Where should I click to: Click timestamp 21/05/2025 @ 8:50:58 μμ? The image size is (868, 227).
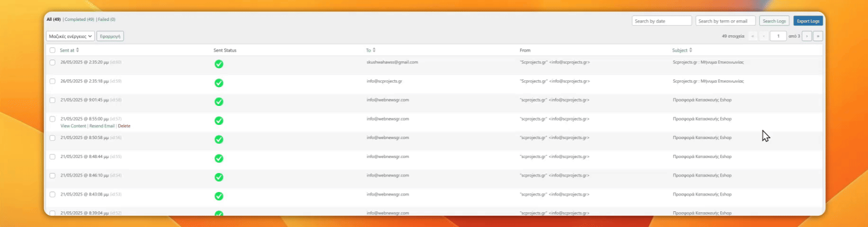84,138
